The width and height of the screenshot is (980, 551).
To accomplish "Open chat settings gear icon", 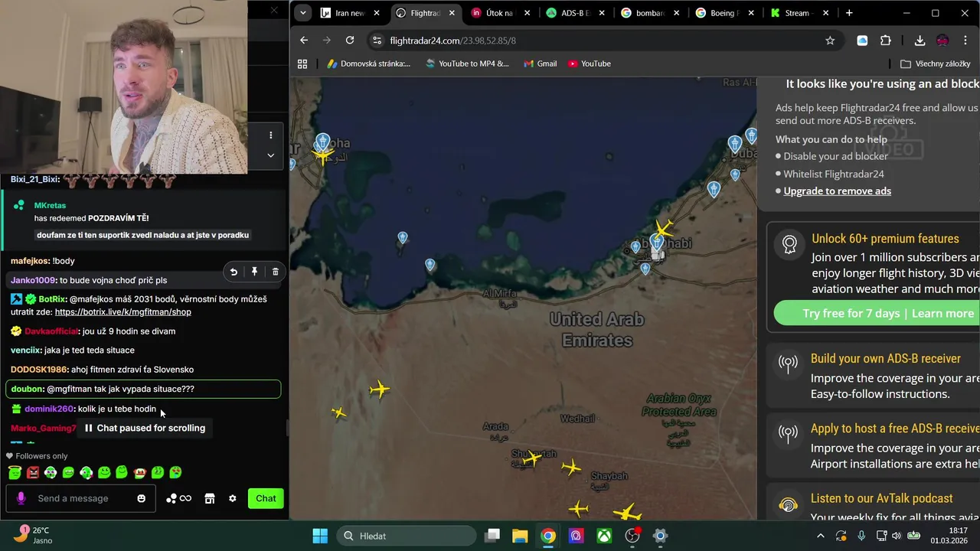I will (x=233, y=498).
